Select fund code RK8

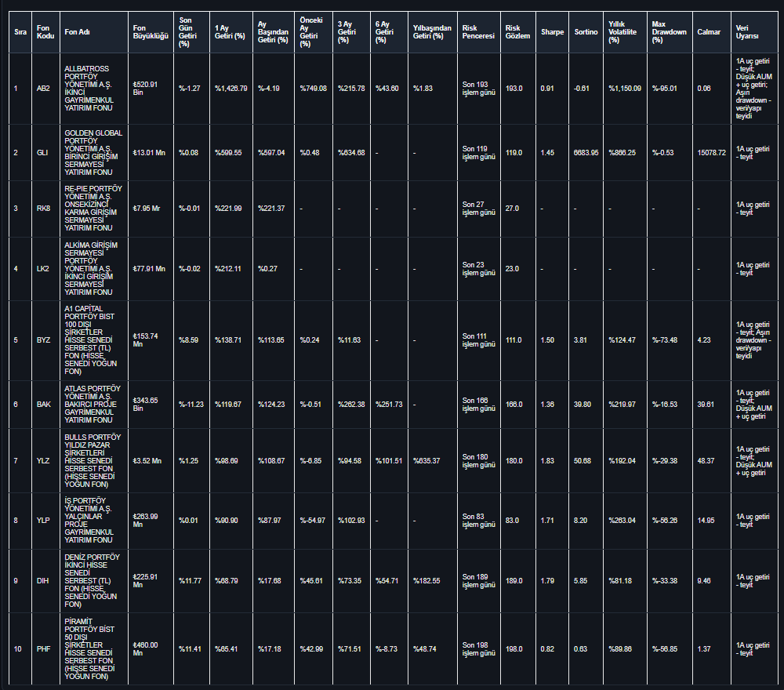click(43, 209)
